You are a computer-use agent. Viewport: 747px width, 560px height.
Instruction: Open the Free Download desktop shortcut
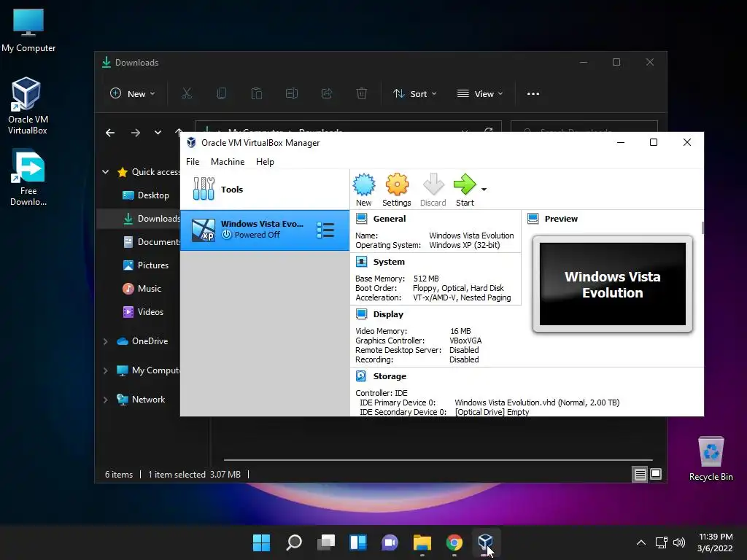[28, 178]
